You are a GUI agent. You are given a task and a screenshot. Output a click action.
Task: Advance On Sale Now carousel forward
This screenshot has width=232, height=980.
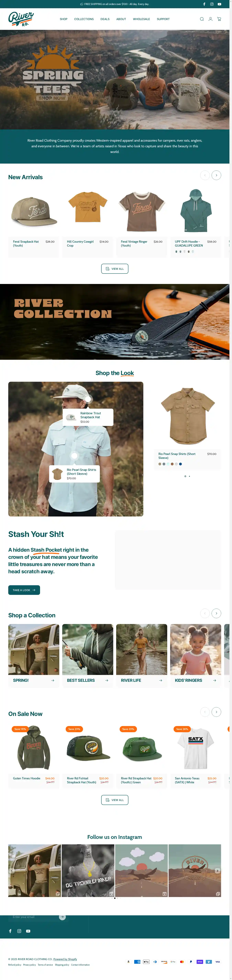pyautogui.click(x=216, y=712)
